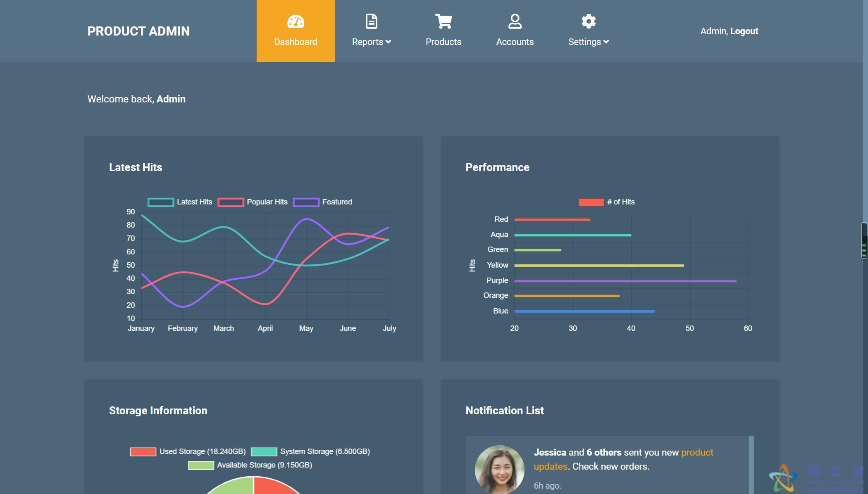Image resolution: width=868 pixels, height=494 pixels.
Task: Toggle the '# of Hits' legend item
Action: coord(606,202)
